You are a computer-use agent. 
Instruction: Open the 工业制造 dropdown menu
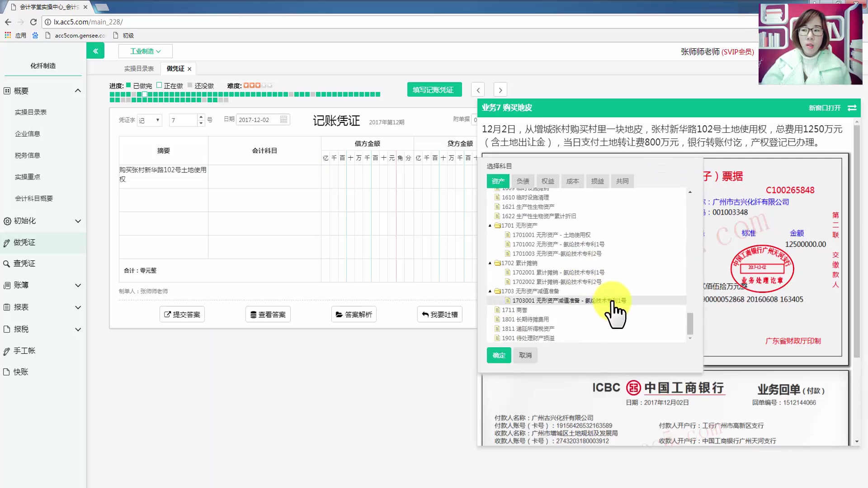(x=145, y=51)
